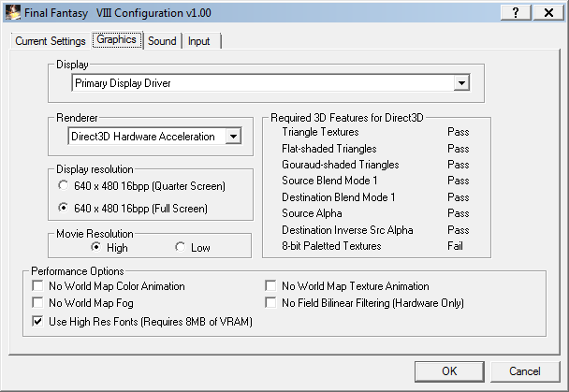Click the Performance Options group label
Screen dimensions: 569x392
pos(78,271)
